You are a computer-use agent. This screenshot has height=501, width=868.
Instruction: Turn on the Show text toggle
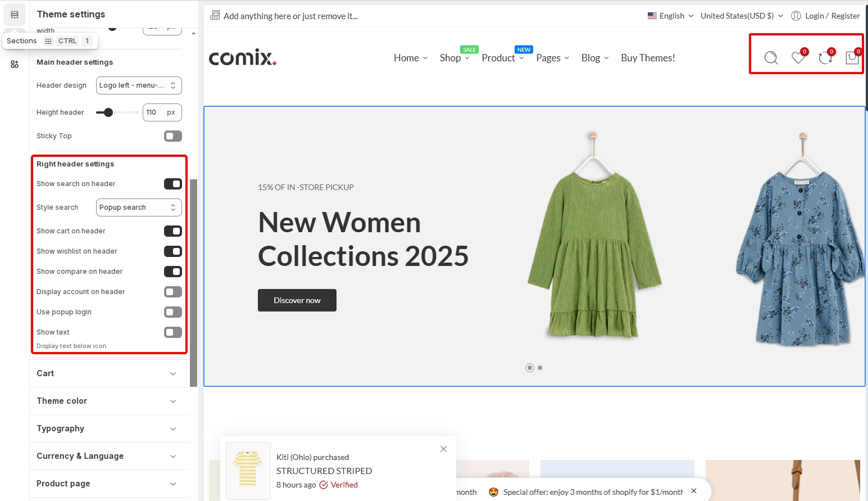pos(172,332)
